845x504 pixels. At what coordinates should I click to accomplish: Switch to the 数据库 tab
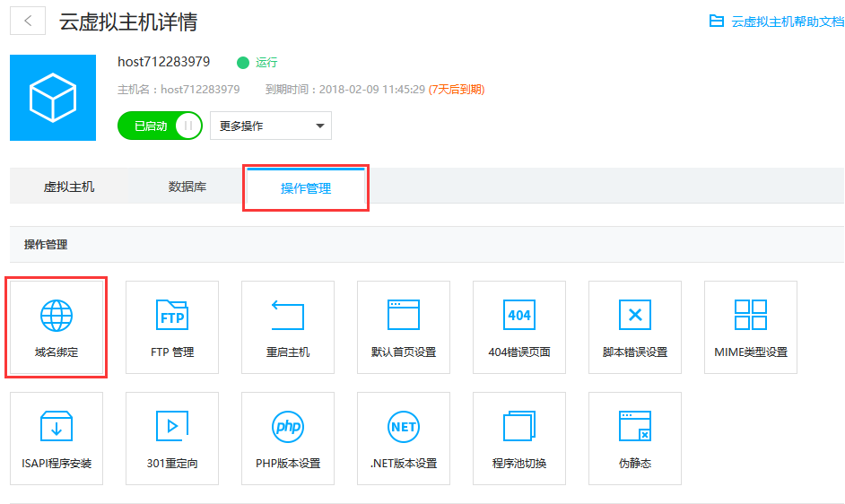pyautogui.click(x=187, y=187)
